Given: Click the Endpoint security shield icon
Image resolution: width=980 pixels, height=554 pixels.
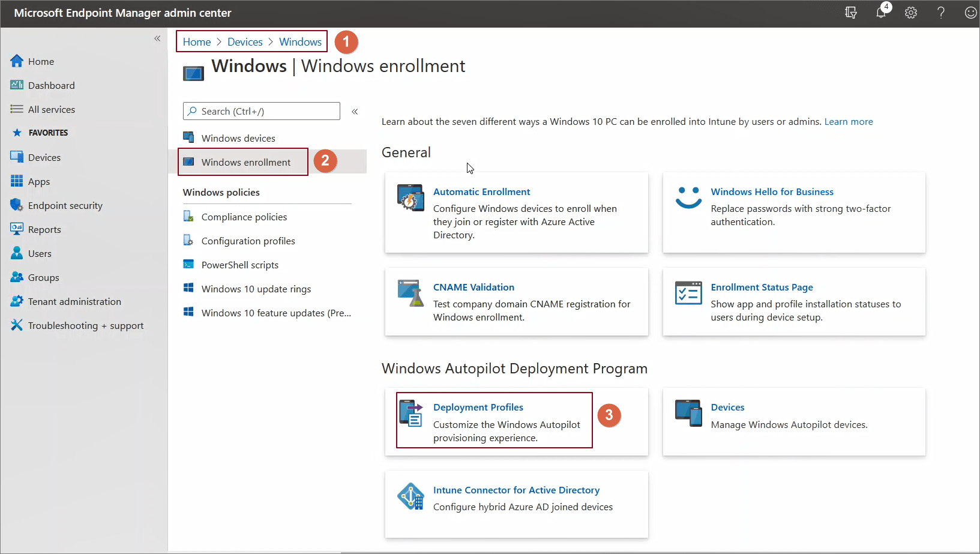Looking at the screenshot, I should (17, 205).
